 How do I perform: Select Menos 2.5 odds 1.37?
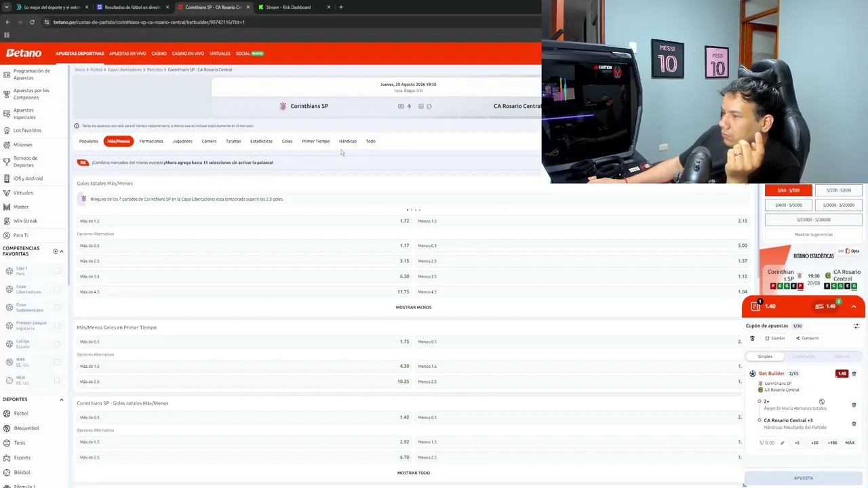coord(583,261)
